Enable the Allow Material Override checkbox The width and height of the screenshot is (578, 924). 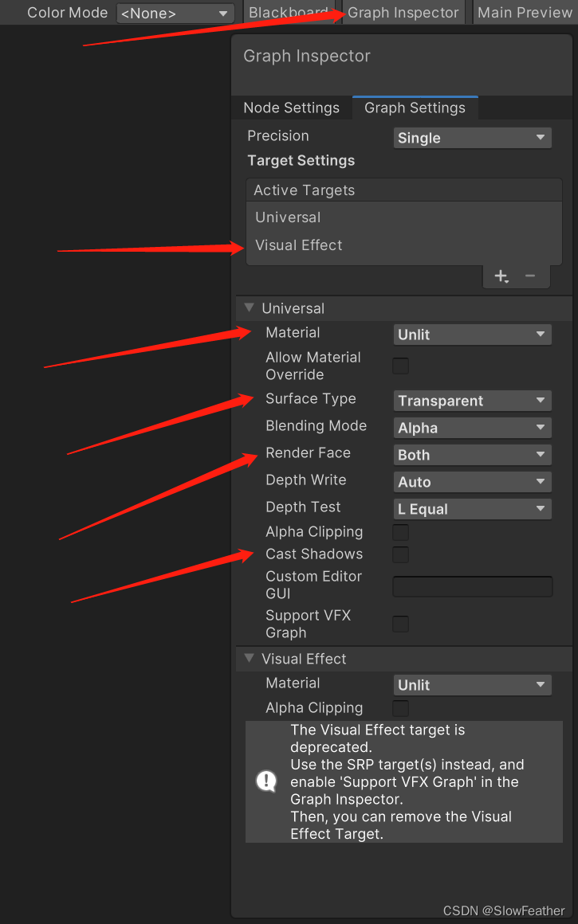pyautogui.click(x=399, y=366)
